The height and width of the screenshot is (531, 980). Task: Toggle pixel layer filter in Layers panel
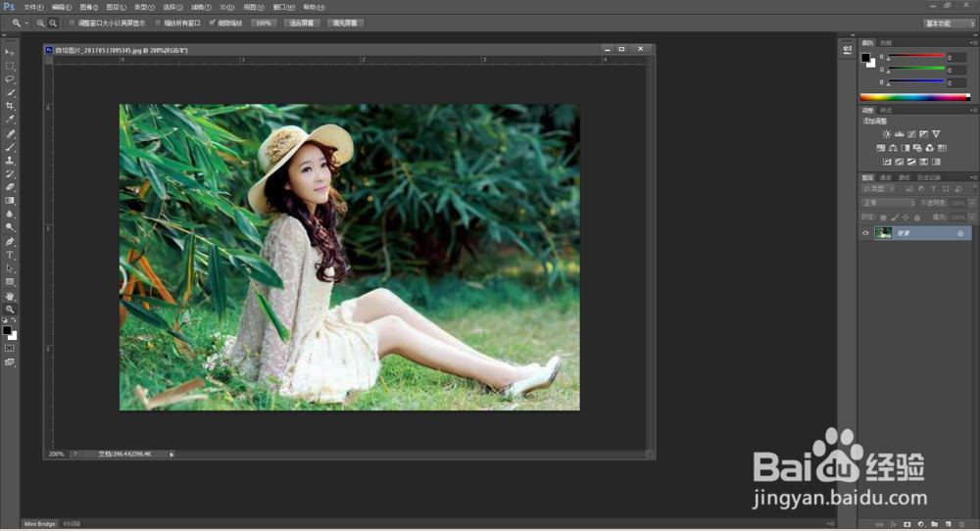tap(908, 189)
